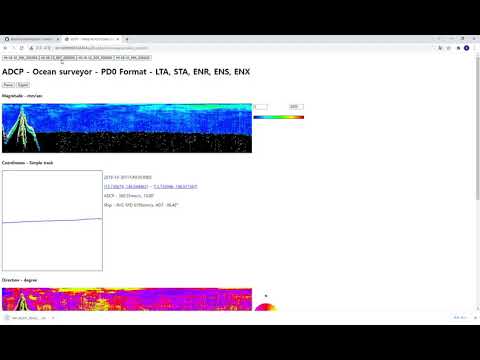This screenshot has height=360, width=480.
Task: Click the second data file button under cursor
Action: 58,58
